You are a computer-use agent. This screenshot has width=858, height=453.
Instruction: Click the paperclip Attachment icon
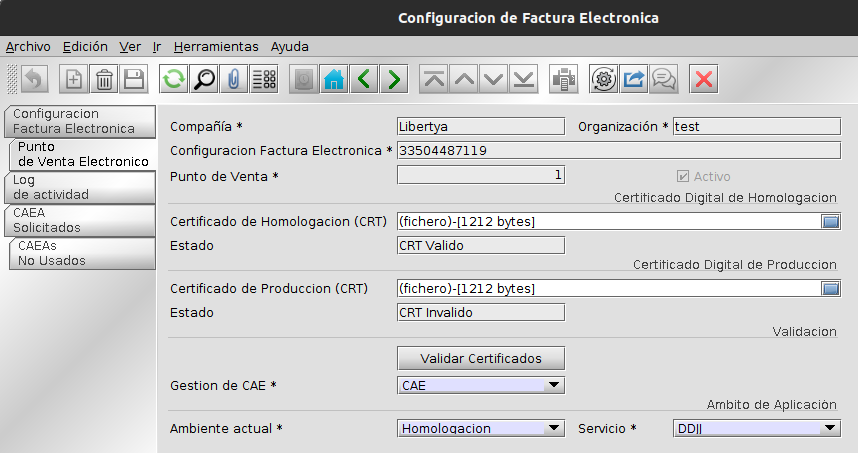point(234,79)
